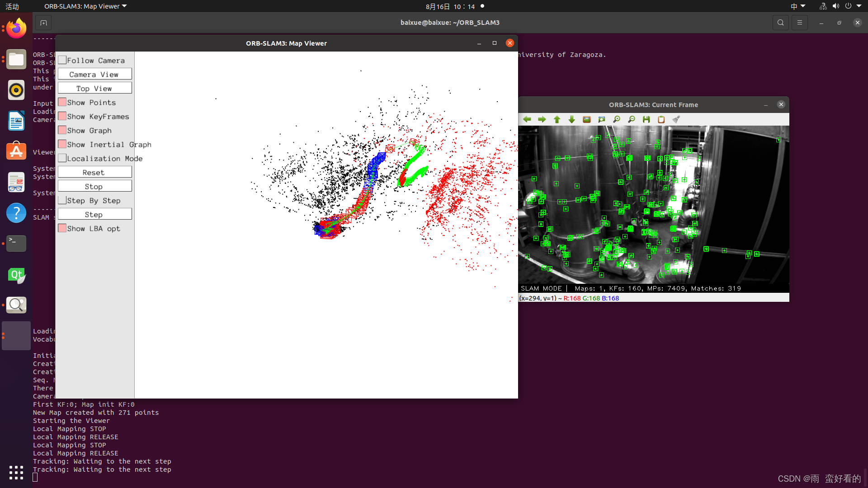Enable Localization Mode checkbox

coord(62,158)
